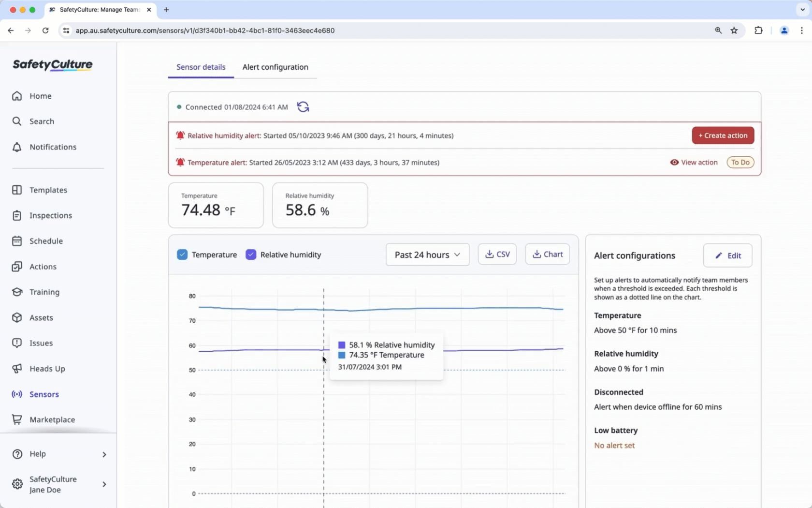812x508 pixels.
Task: Click the settings gear icon for Jane Doe
Action: pos(17,484)
